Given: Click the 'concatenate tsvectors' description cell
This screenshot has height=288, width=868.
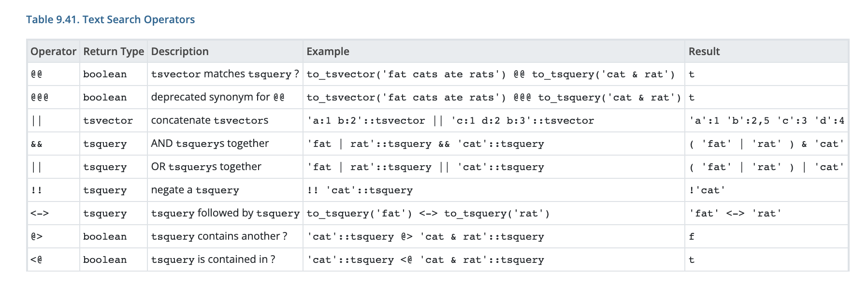Looking at the screenshot, I should coord(225,121).
